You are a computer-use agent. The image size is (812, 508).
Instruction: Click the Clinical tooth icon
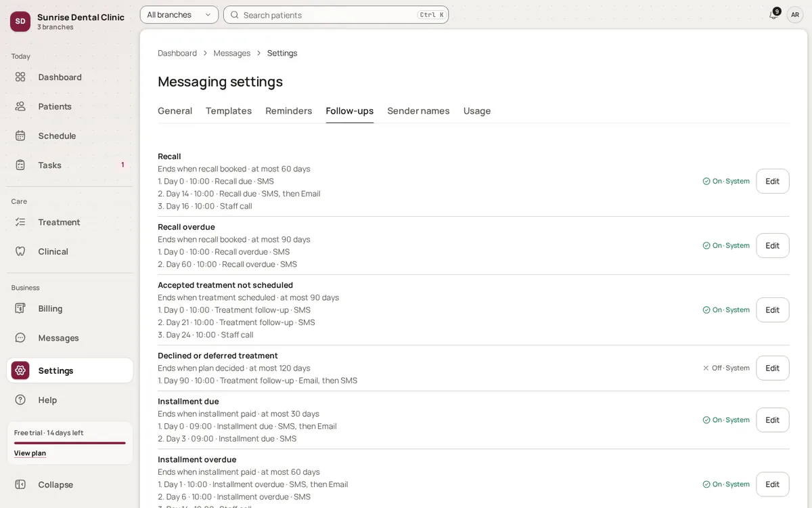click(x=20, y=251)
